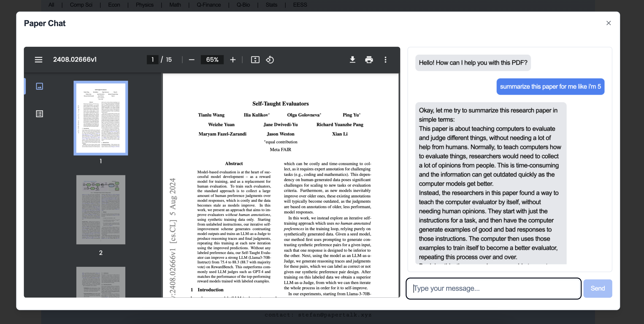The width and height of the screenshot is (644, 324).
Task: Download the PDF file
Action: [352, 60]
